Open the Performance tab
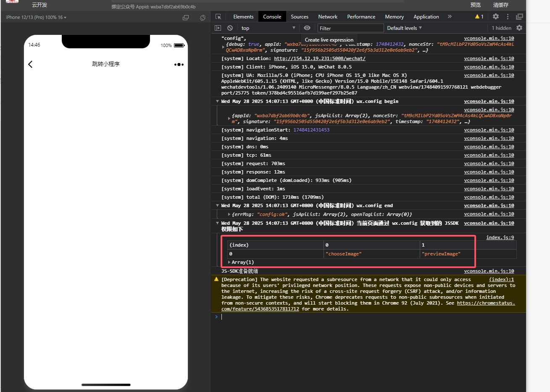This screenshot has width=550, height=392. [361, 17]
